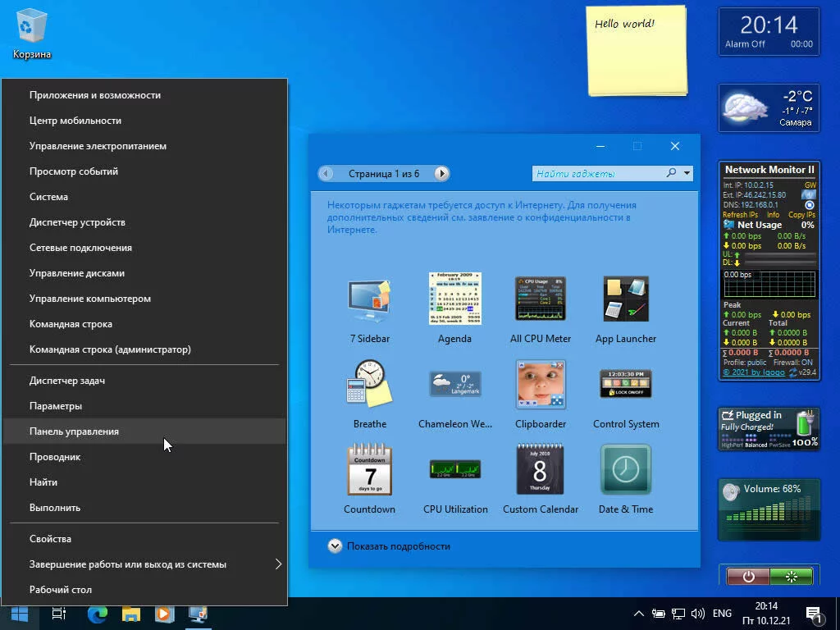Image resolution: width=840 pixels, height=630 pixels.
Task: Open the 7 Sidebar gadget
Action: (x=369, y=300)
